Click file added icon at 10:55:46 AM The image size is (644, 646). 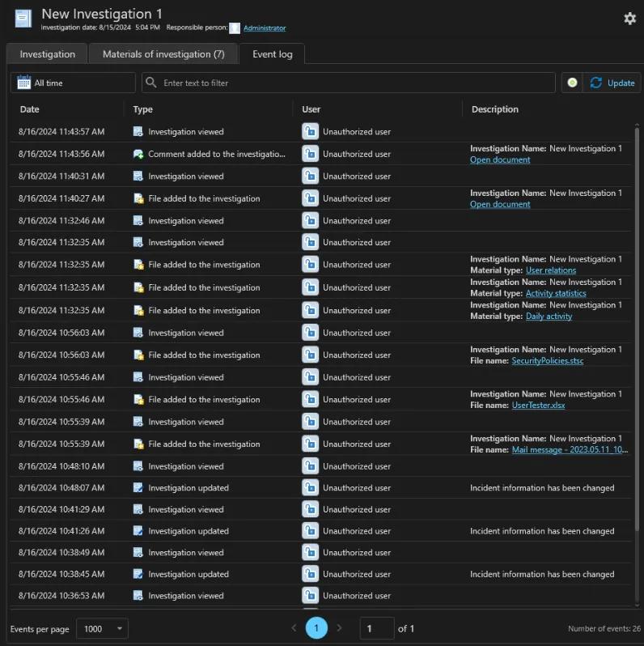point(139,400)
